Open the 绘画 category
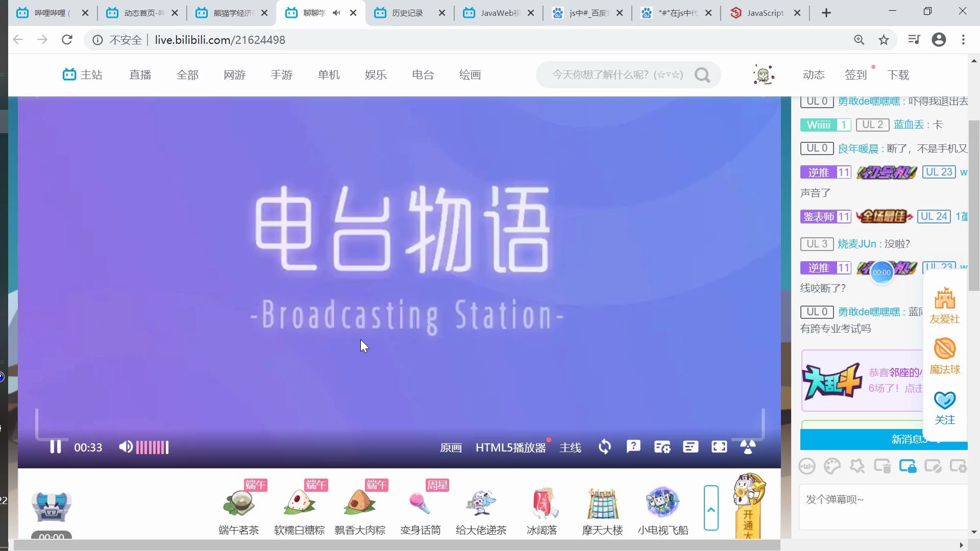 pyautogui.click(x=470, y=75)
